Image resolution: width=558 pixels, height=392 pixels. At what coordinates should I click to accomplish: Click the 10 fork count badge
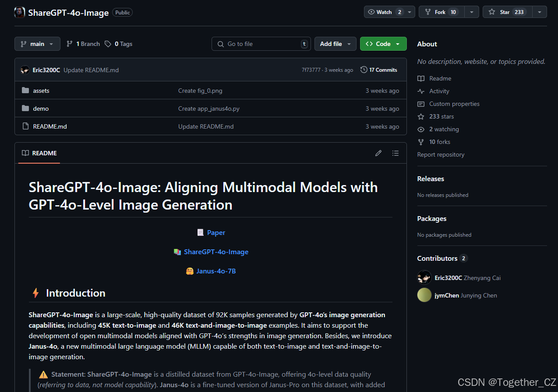pyautogui.click(x=453, y=12)
